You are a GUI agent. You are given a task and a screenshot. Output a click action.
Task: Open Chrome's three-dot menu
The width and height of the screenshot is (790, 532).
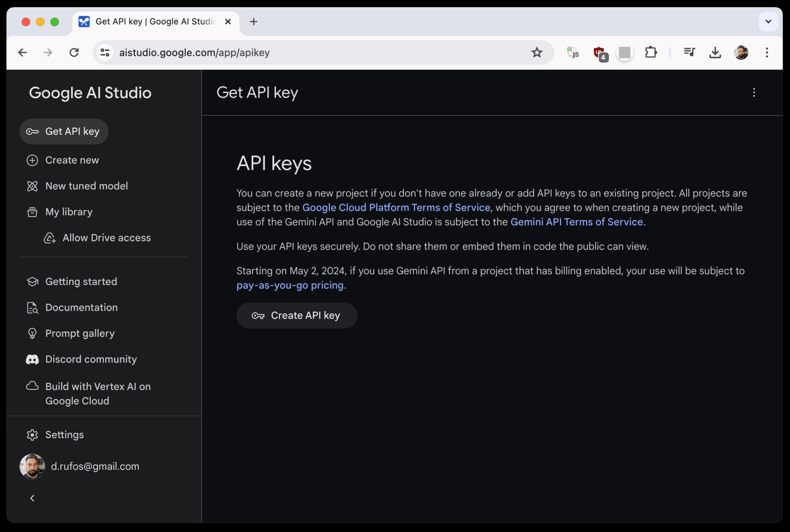(766, 52)
